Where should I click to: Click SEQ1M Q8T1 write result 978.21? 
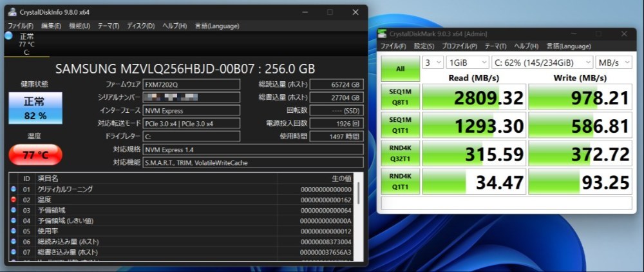point(580,97)
